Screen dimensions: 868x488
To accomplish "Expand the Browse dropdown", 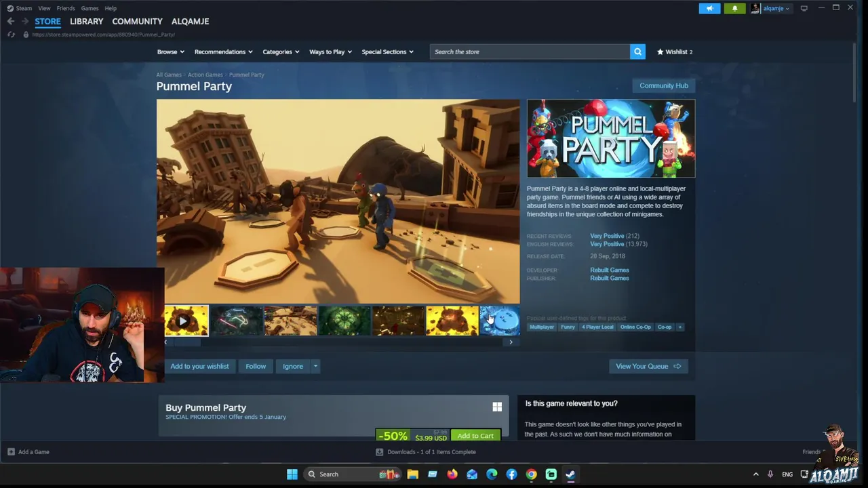I will pos(170,52).
